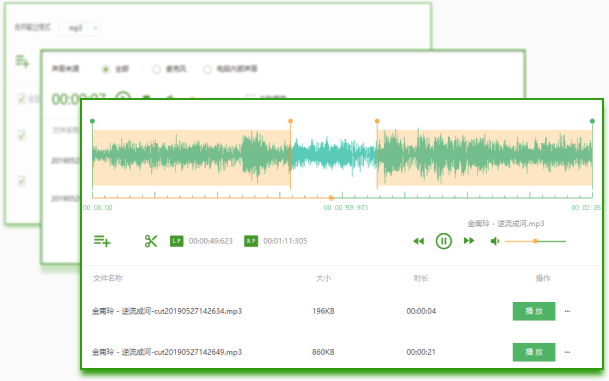Click the add-file list icon in the rearmost window
The image size is (609, 381).
pyautogui.click(x=23, y=61)
